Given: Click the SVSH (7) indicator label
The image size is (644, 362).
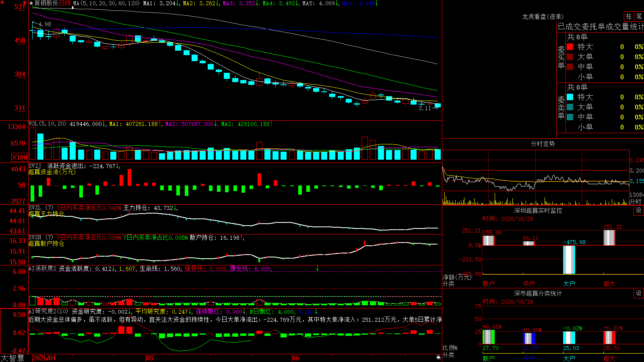Looking at the screenshot, I should click(41, 238).
